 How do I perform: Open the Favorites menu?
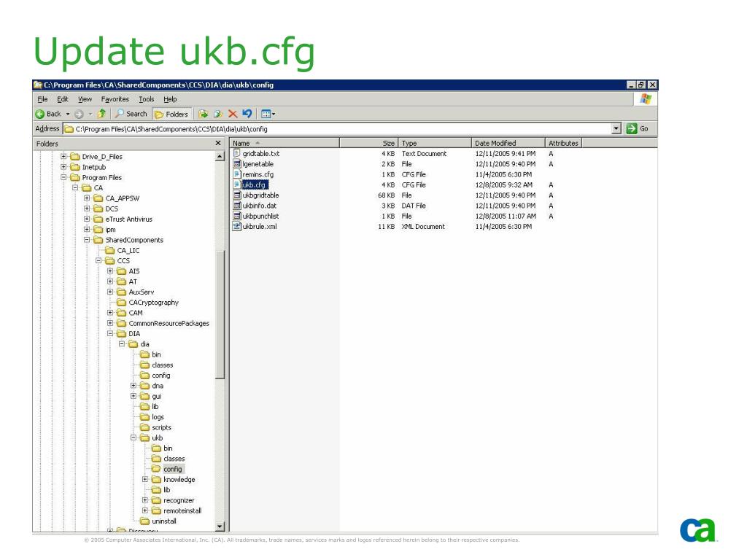115,99
